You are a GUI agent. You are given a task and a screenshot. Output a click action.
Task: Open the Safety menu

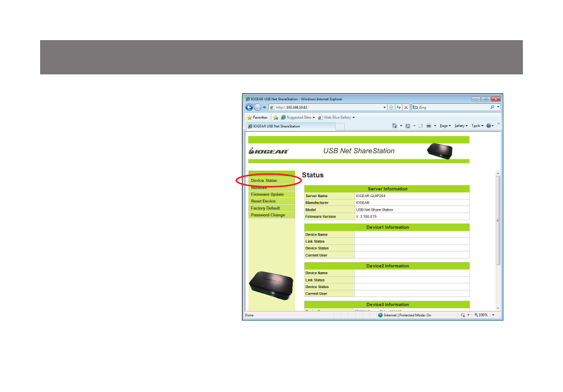(x=461, y=126)
